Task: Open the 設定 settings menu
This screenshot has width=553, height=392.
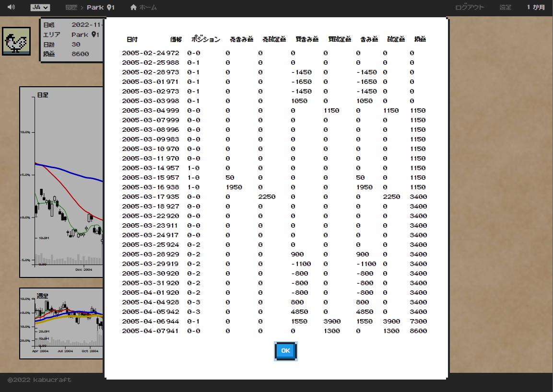Action: tap(506, 8)
